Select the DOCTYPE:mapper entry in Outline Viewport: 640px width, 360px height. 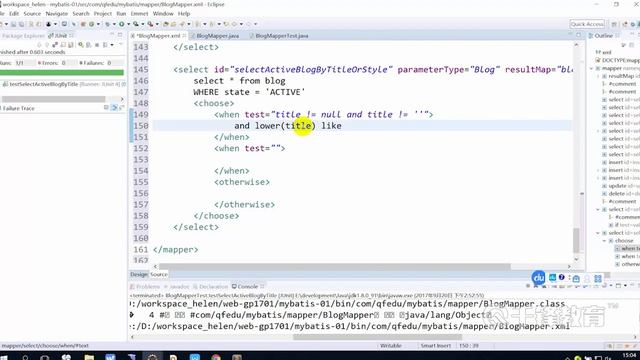(618, 60)
